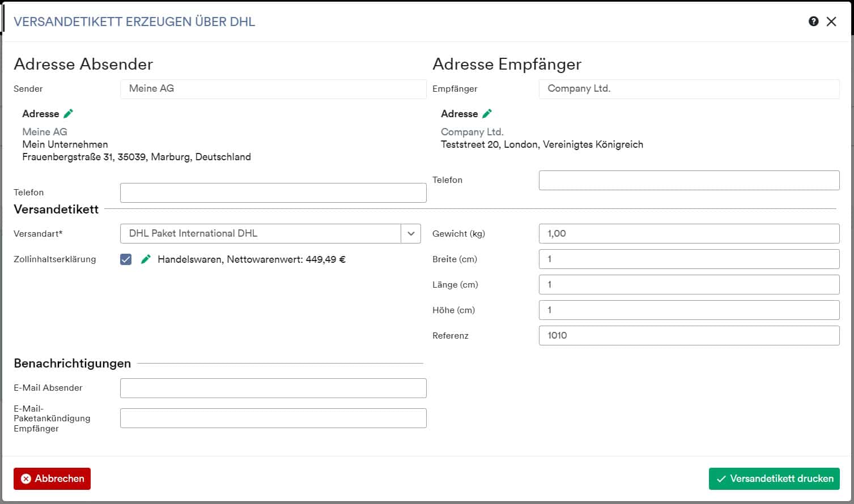Open the help question mark icon
854x504 pixels.
click(813, 22)
